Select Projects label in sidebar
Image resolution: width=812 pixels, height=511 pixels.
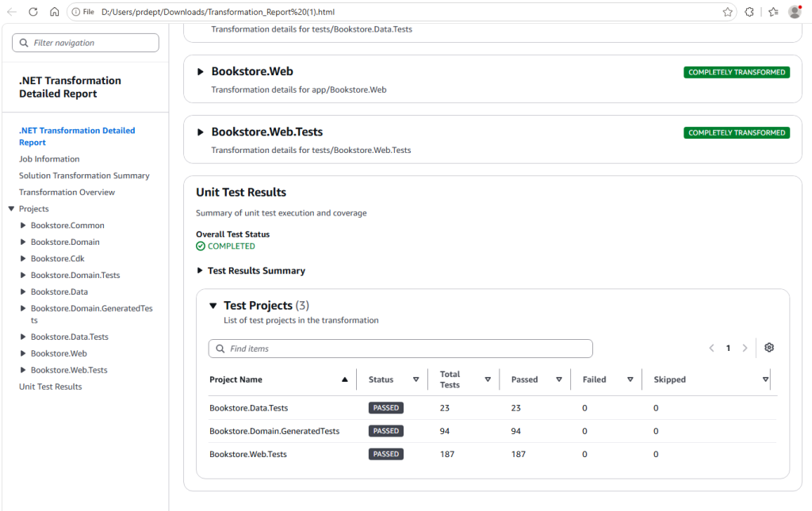pos(33,209)
